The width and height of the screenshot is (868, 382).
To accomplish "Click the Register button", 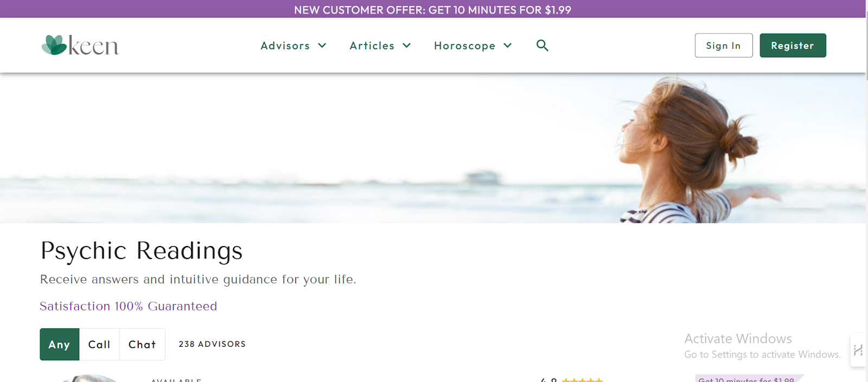I will pyautogui.click(x=793, y=46).
